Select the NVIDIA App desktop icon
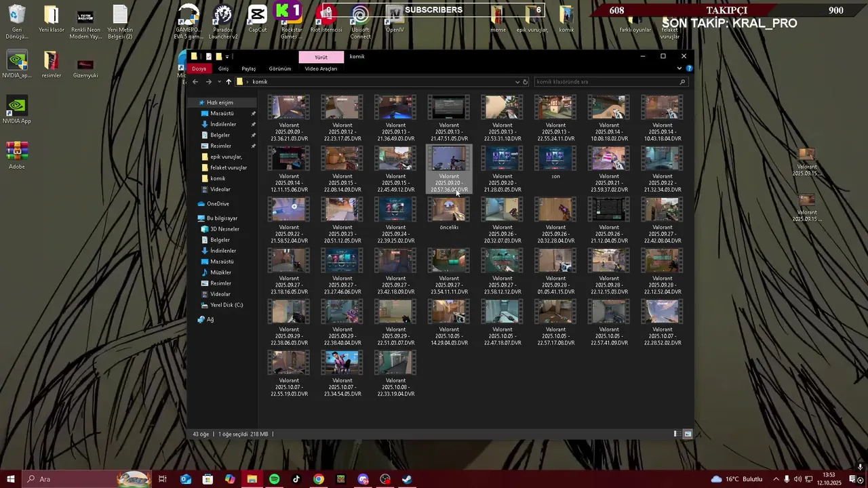Viewport: 868px width, 488px height. tap(17, 108)
